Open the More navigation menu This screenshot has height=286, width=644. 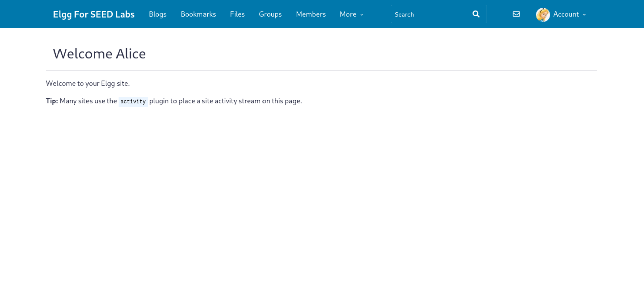(x=348, y=14)
